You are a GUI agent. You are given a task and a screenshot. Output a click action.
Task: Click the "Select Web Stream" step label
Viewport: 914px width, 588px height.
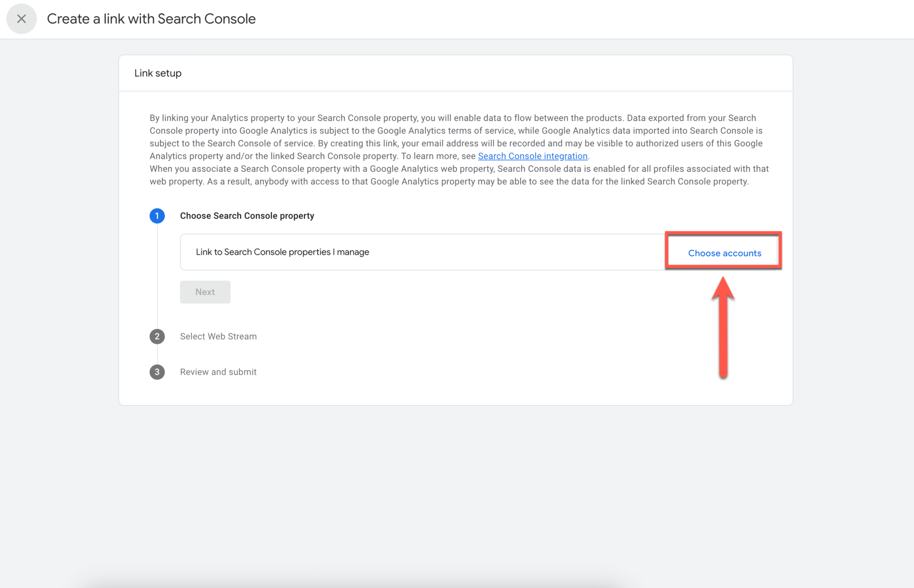(x=218, y=336)
